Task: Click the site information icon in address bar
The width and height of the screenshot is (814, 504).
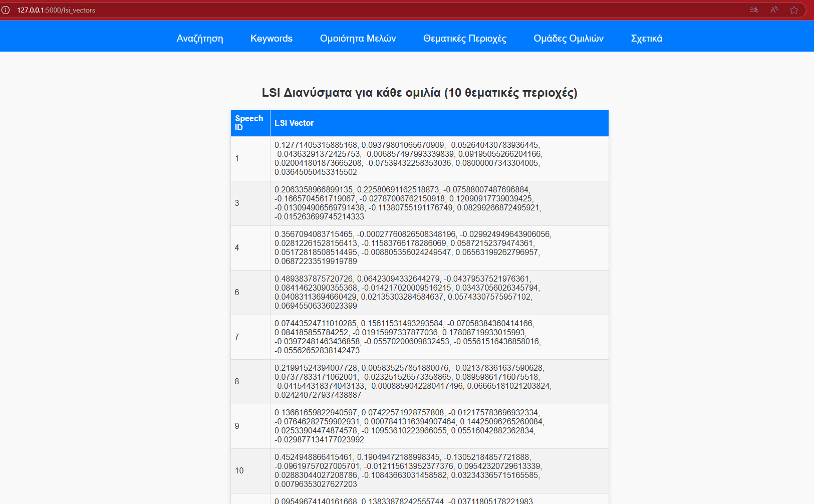Action: point(6,10)
